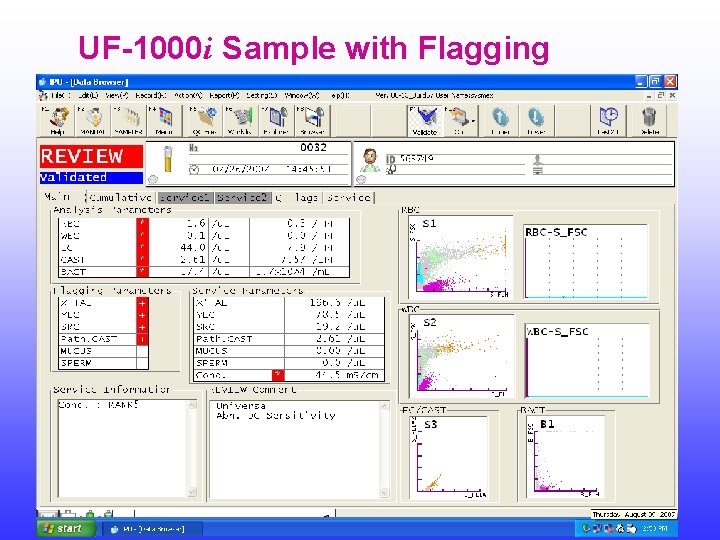Screen dimensions: 720x540
Task: Open the Setting menu
Action: pyautogui.click(x=262, y=96)
